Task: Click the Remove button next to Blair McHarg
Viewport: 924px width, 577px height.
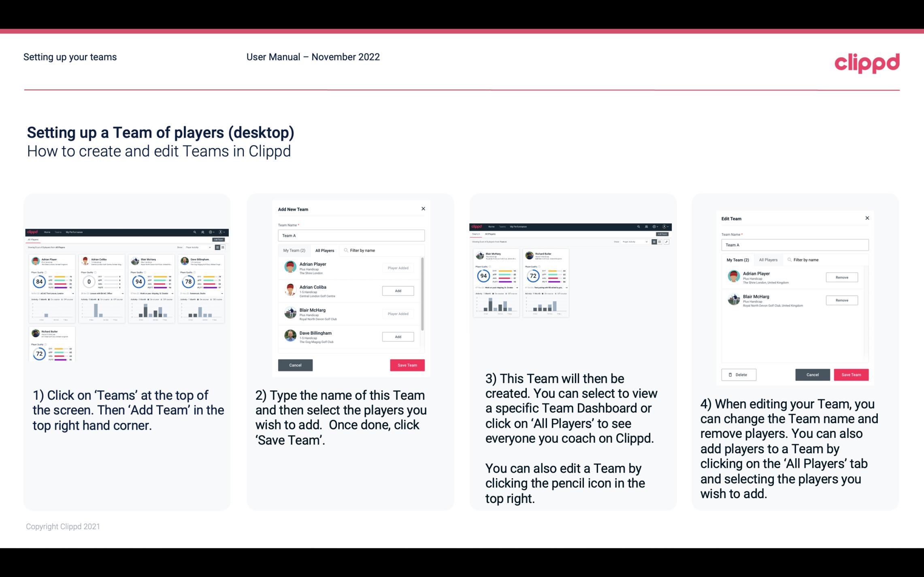Action: (x=842, y=301)
